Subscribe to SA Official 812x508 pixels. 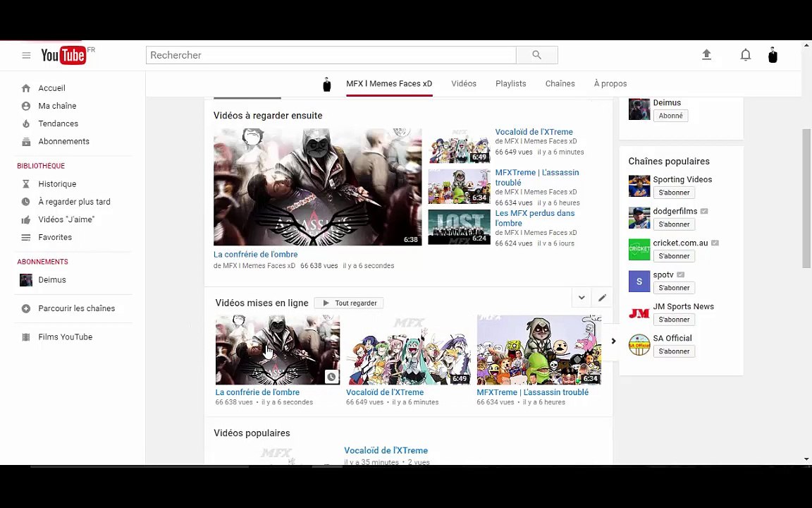pos(674,351)
